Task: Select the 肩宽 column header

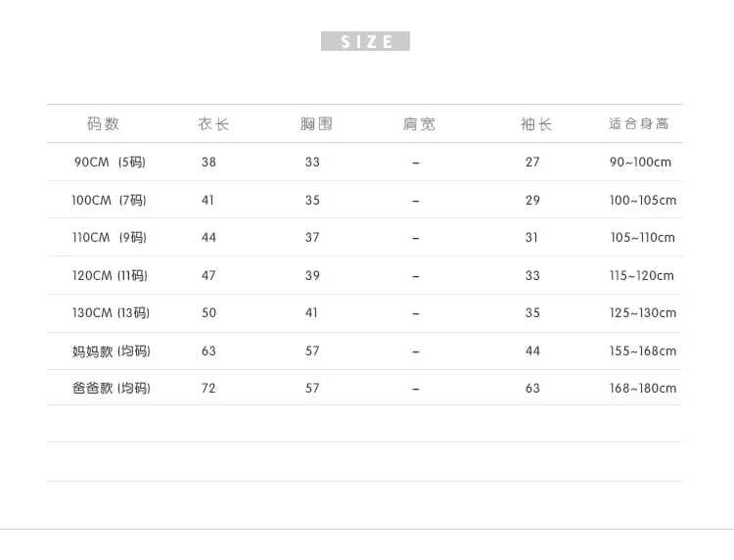Action: [419, 124]
